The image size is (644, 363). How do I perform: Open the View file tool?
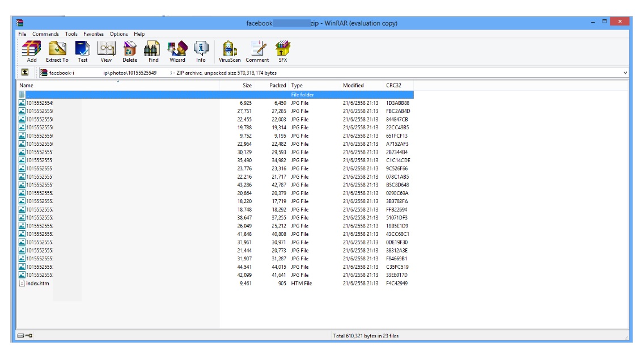pos(106,52)
